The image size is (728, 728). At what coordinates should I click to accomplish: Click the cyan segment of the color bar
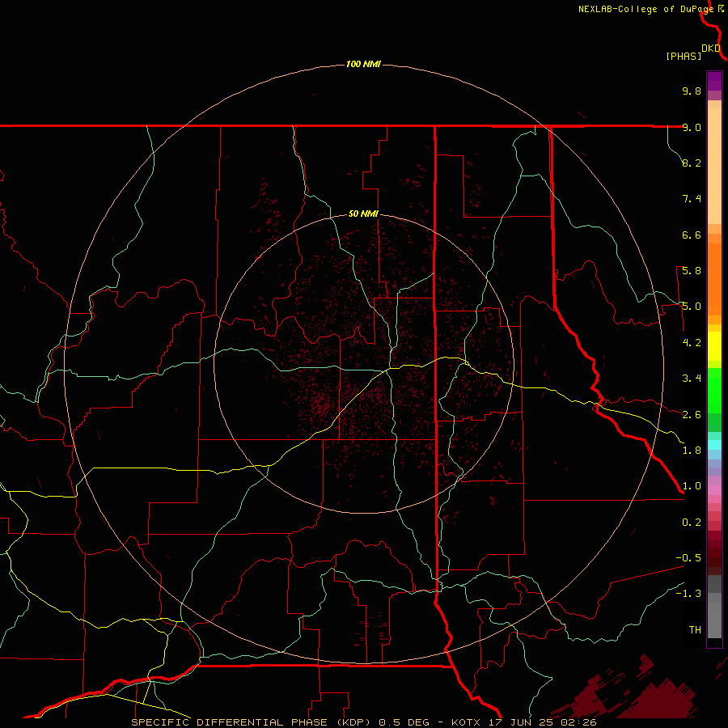714,445
